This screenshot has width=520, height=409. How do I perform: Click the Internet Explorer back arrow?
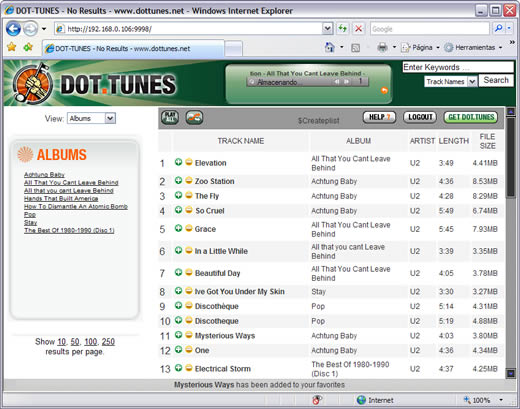13,29
